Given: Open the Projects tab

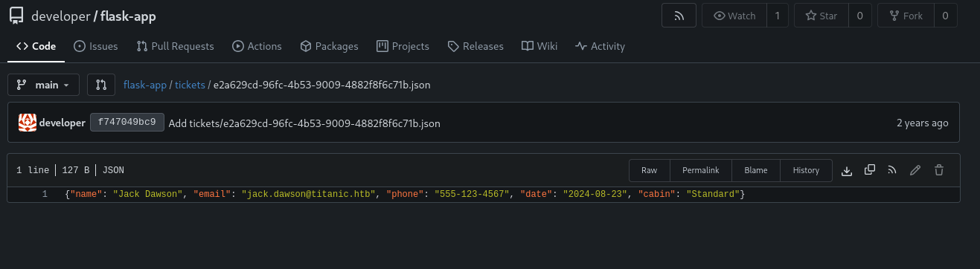Looking at the screenshot, I should coord(403,46).
